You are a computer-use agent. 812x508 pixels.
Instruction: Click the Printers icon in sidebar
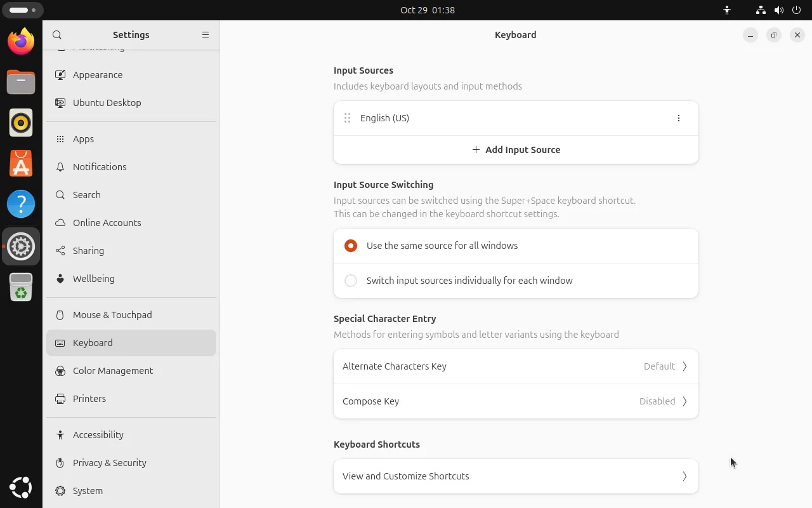tap(60, 399)
